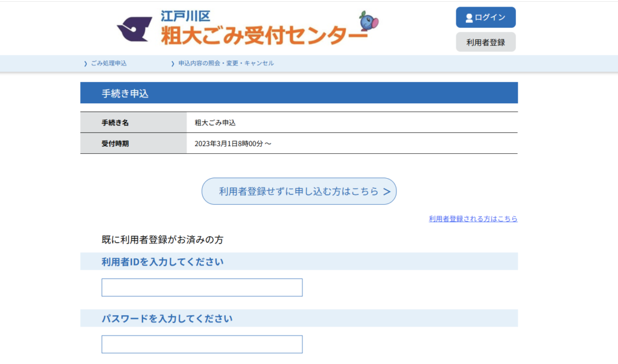This screenshot has width=618, height=364.
Task: Click the chevron beside ごみ処理申込
Action: point(86,63)
